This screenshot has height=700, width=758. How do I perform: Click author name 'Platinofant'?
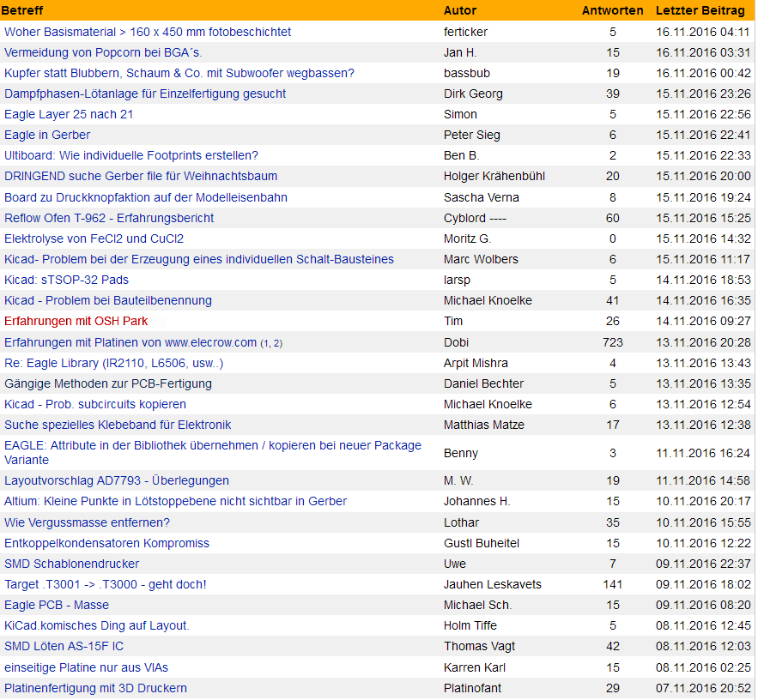point(472,688)
